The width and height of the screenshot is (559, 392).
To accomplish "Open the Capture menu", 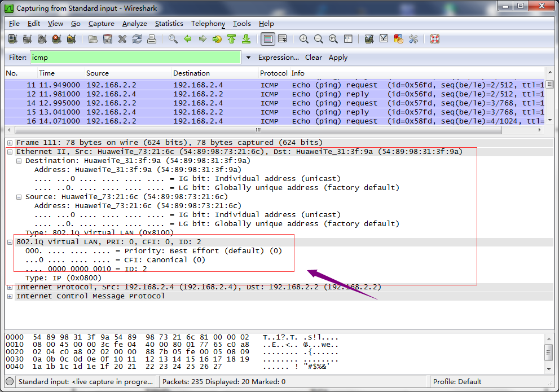I will tap(101, 24).
